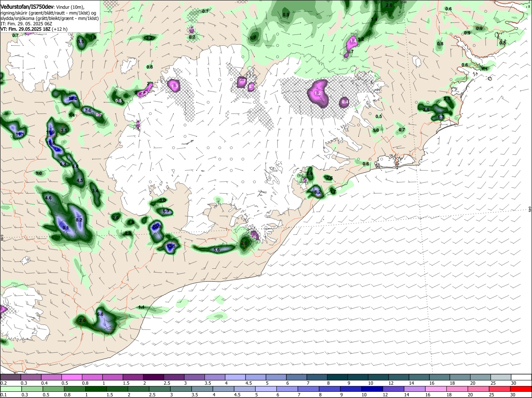Click the 0.4 snowfall value on map

pos(345,102)
